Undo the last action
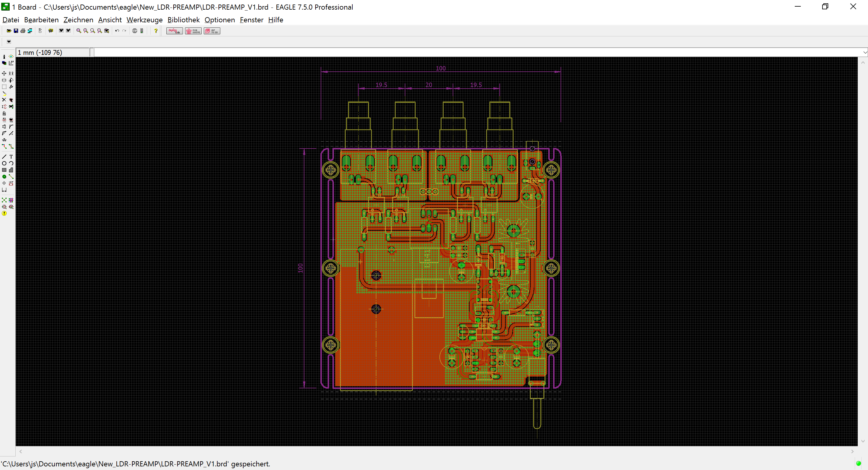868x470 pixels. click(117, 31)
